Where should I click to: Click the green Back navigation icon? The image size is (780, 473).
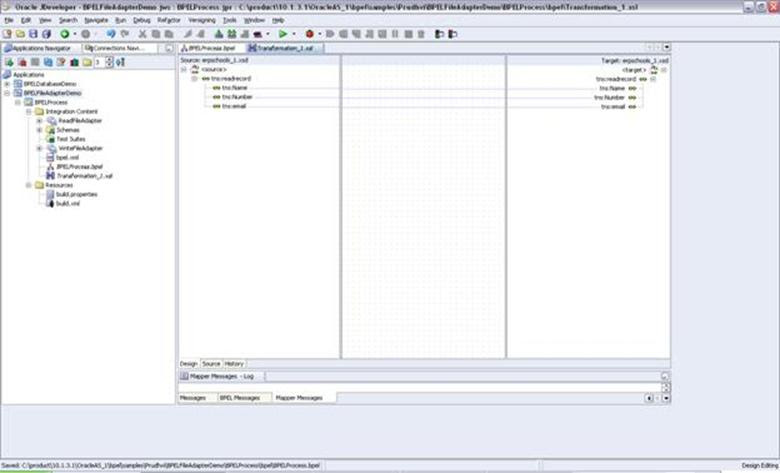point(65,34)
